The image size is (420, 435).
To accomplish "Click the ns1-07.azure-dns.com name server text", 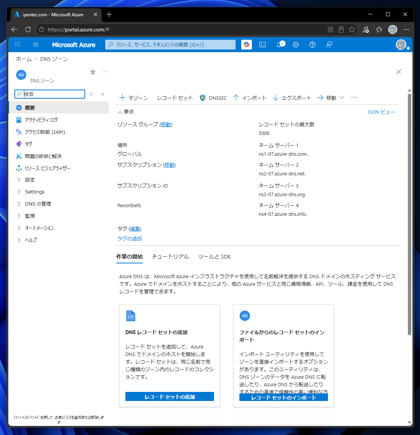I will click(x=283, y=154).
